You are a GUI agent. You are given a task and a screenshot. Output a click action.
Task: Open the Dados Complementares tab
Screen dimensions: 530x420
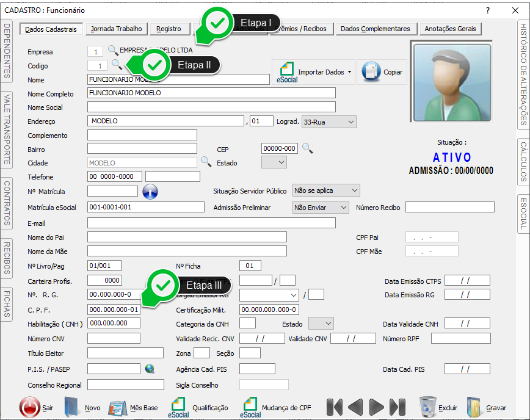tap(375, 29)
